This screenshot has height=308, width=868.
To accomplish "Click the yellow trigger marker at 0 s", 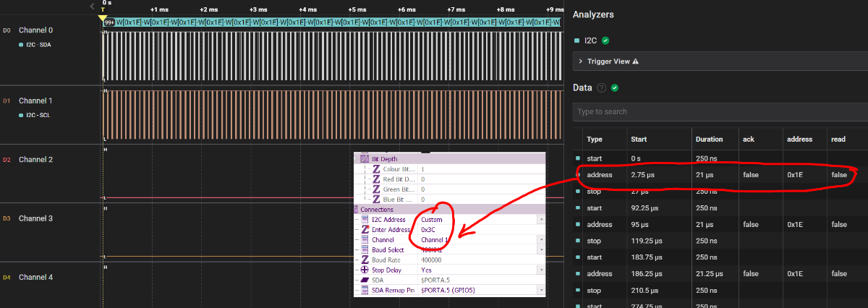I will pyautogui.click(x=103, y=18).
